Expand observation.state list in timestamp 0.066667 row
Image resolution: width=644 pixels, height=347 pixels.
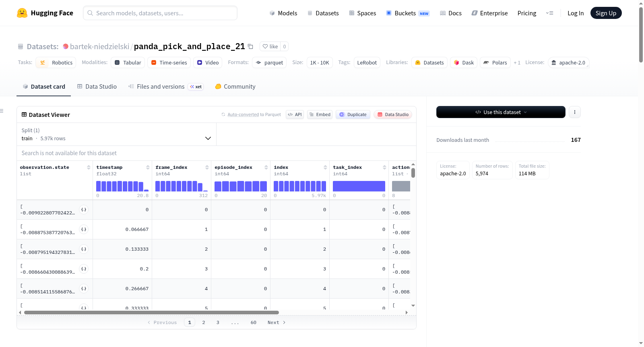[84, 229]
